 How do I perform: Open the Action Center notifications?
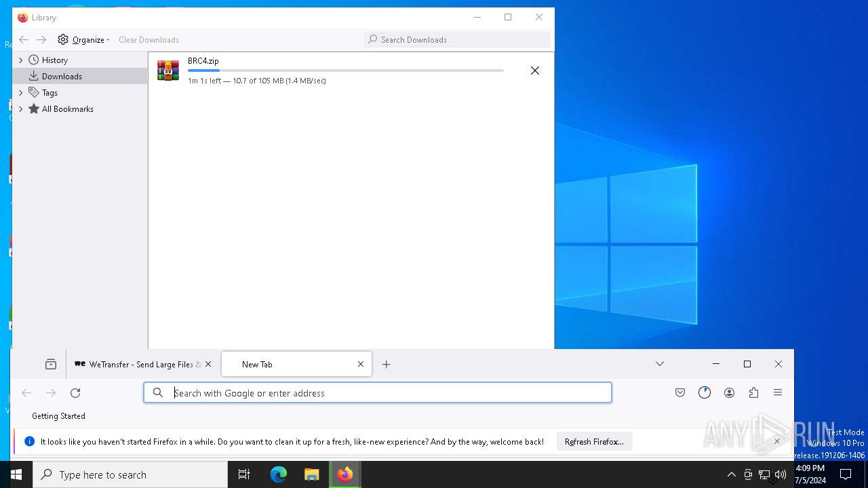click(x=846, y=474)
